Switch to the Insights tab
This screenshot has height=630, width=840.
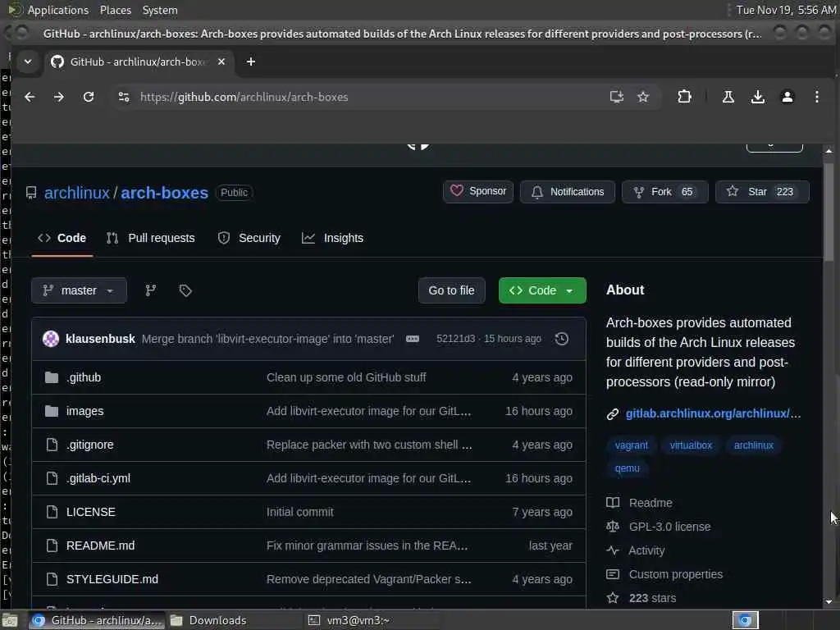tap(333, 238)
